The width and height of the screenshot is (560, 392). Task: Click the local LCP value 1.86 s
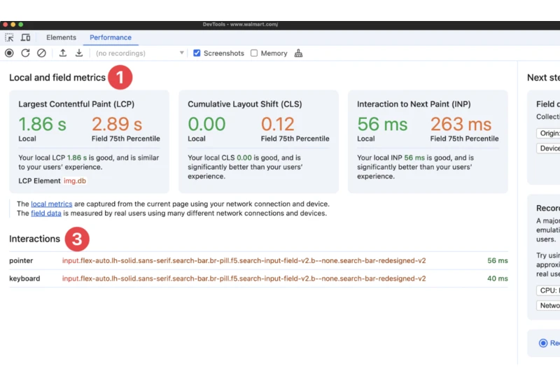pyautogui.click(x=42, y=124)
